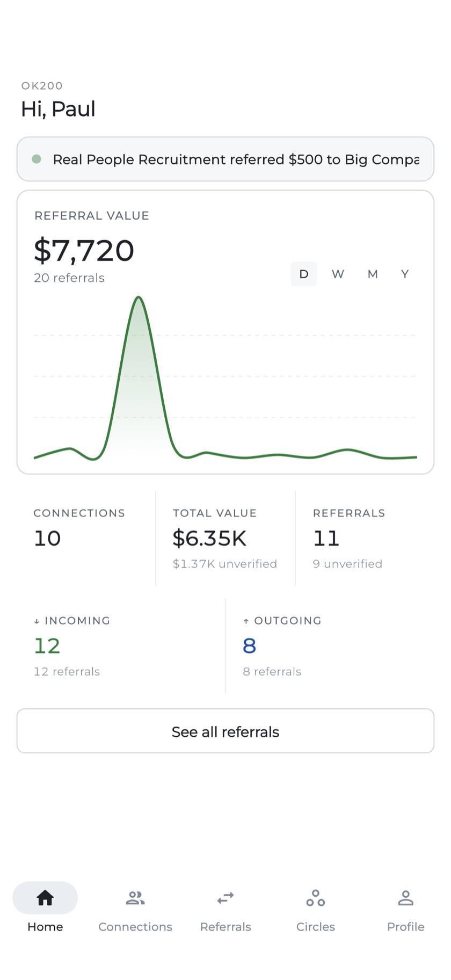Open the Connections 10 stat card

[86, 539]
